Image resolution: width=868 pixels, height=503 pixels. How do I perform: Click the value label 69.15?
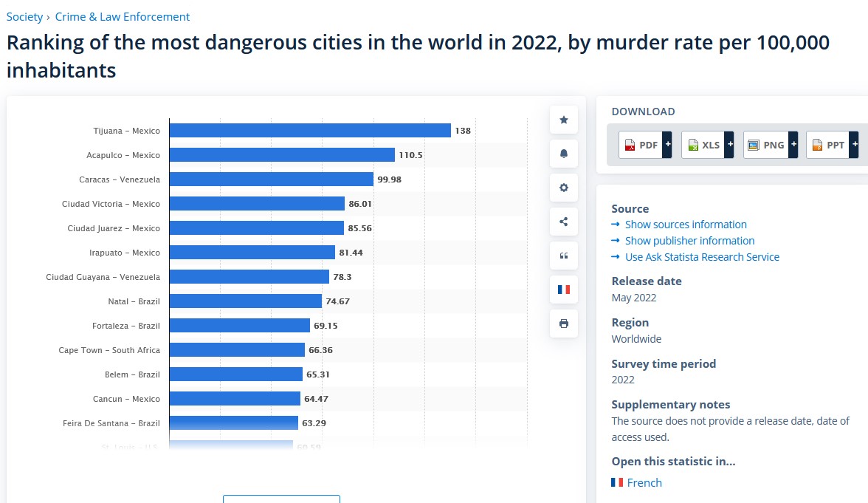pos(325,326)
